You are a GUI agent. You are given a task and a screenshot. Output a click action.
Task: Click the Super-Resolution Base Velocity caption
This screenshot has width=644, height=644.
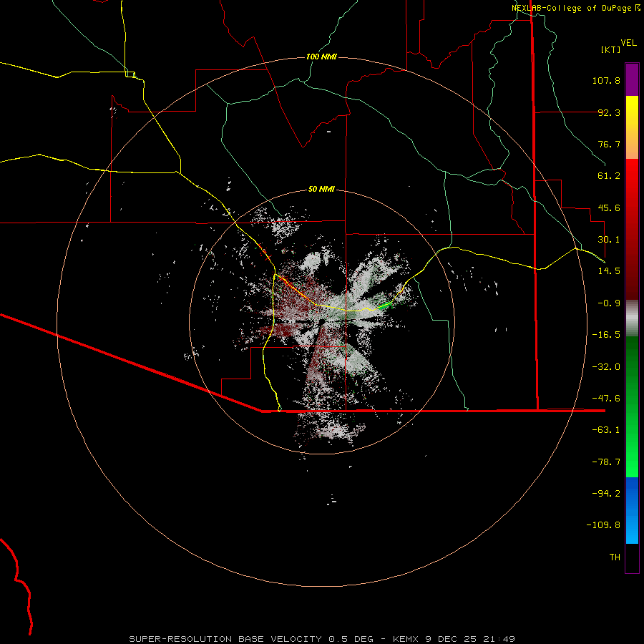(321, 639)
